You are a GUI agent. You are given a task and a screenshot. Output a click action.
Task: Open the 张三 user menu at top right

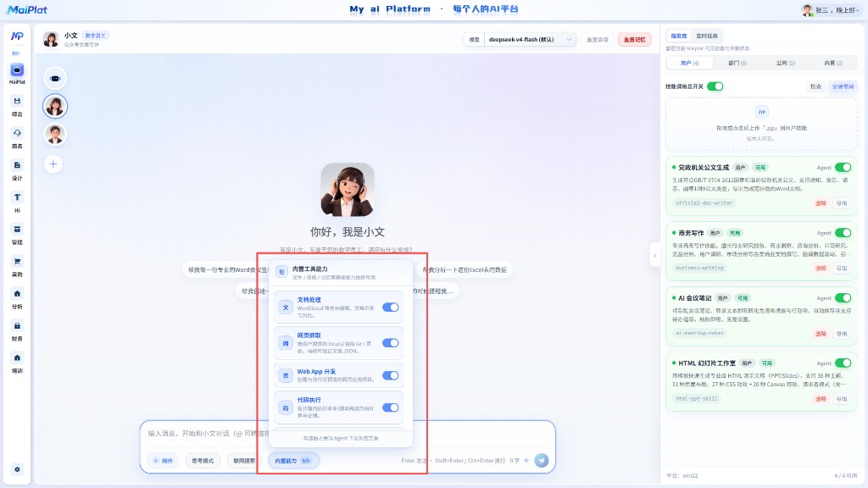tap(831, 10)
